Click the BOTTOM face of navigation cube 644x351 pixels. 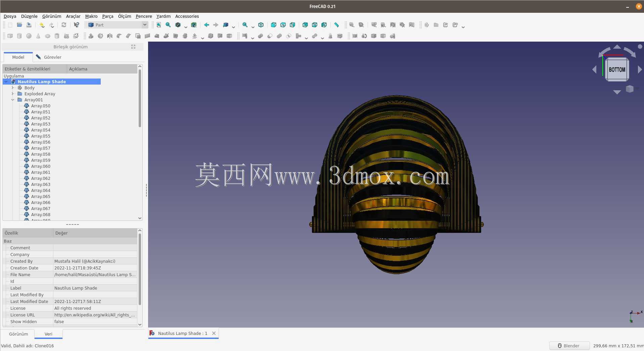coord(617,69)
